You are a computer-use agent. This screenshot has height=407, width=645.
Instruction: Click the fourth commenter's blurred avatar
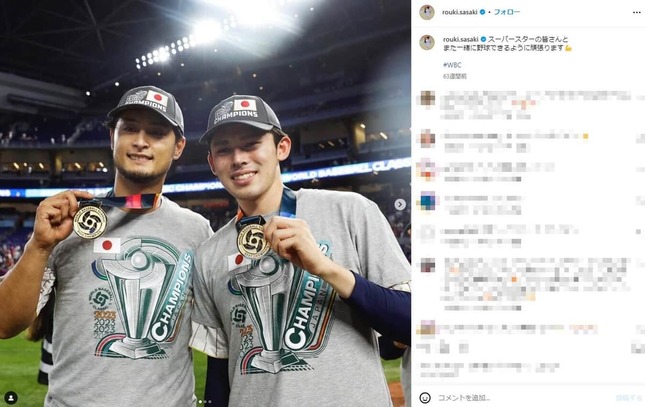pos(427,202)
